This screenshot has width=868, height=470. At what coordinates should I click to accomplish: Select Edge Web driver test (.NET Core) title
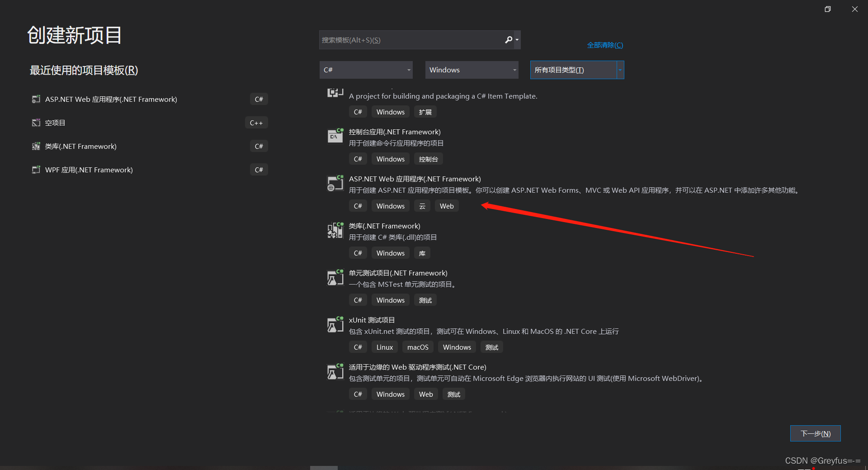pyautogui.click(x=418, y=367)
